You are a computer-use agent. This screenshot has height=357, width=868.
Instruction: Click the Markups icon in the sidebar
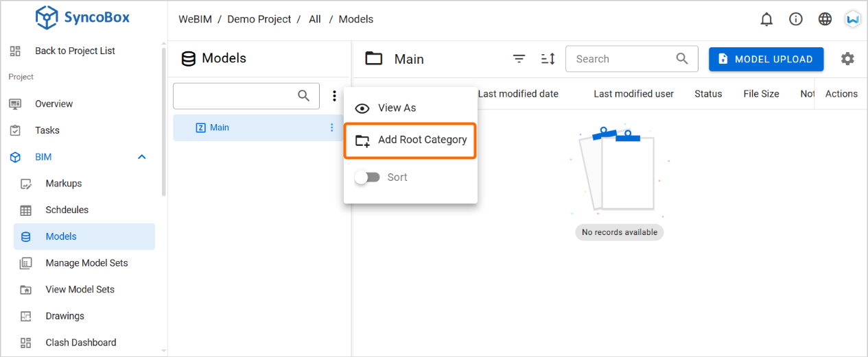coord(25,184)
